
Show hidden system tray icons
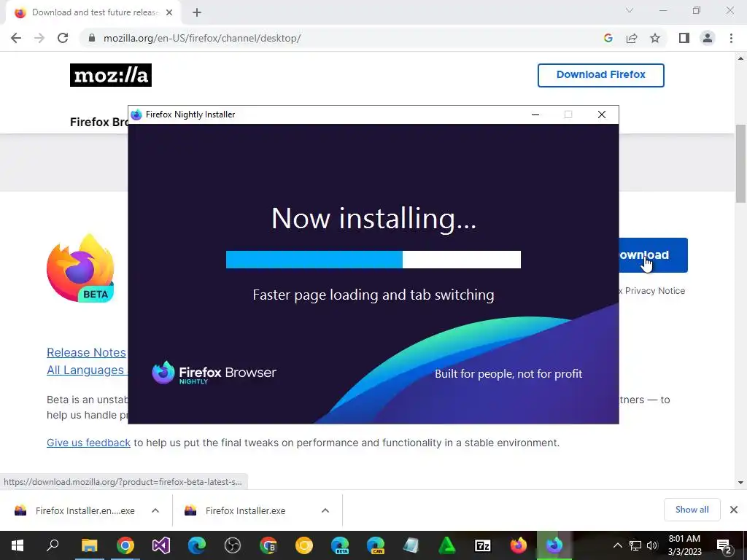pos(617,545)
